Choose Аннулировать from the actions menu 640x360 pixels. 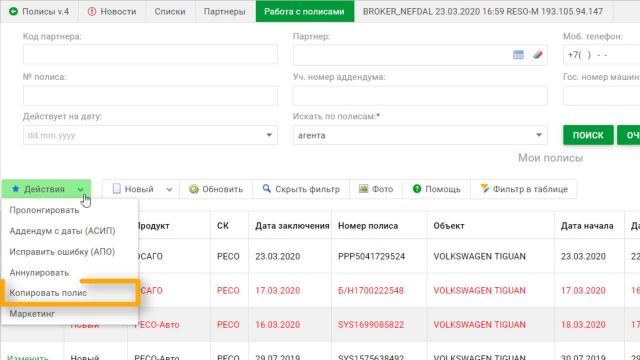(x=39, y=273)
